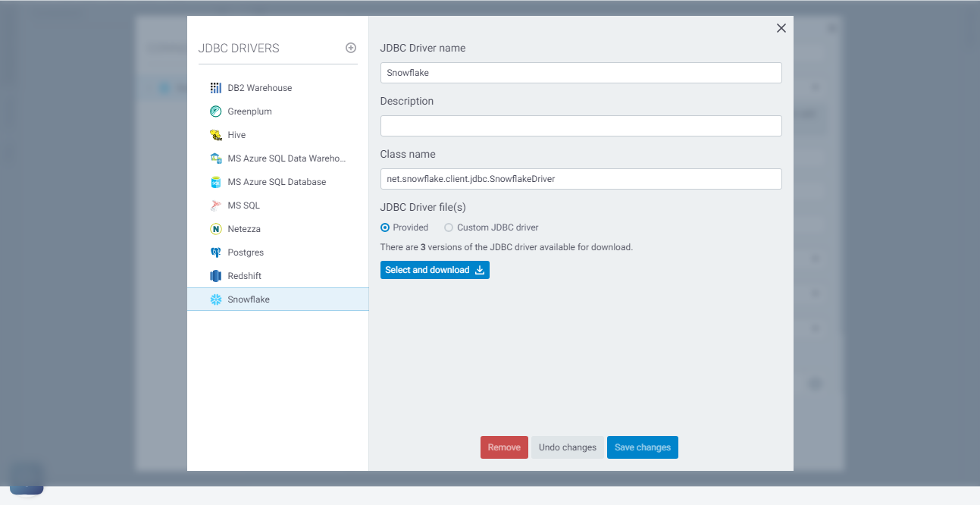Remove the Snowflake driver

[x=504, y=447]
